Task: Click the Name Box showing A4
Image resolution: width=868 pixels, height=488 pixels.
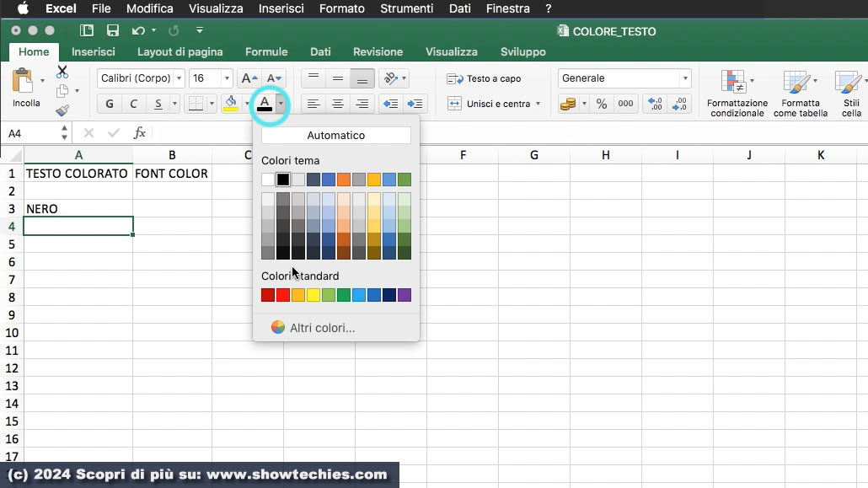Action: 33,133
